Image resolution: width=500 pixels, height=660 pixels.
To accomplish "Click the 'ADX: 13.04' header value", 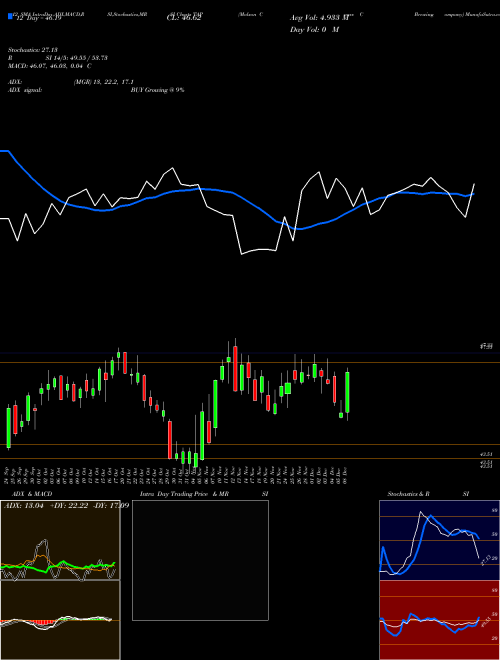I will 24,505.
